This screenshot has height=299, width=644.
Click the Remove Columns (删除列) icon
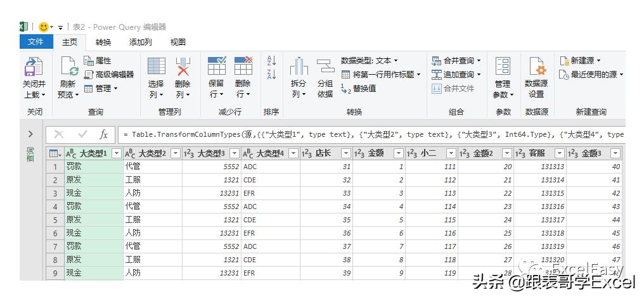pos(183,66)
